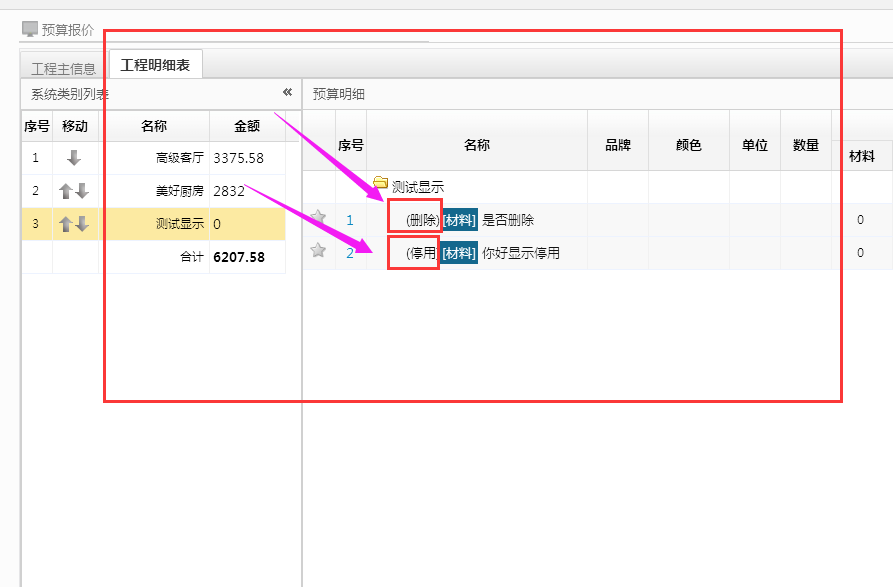Select the 工程明细表 tab
Image resolution: width=893 pixels, height=587 pixels.
155,66
